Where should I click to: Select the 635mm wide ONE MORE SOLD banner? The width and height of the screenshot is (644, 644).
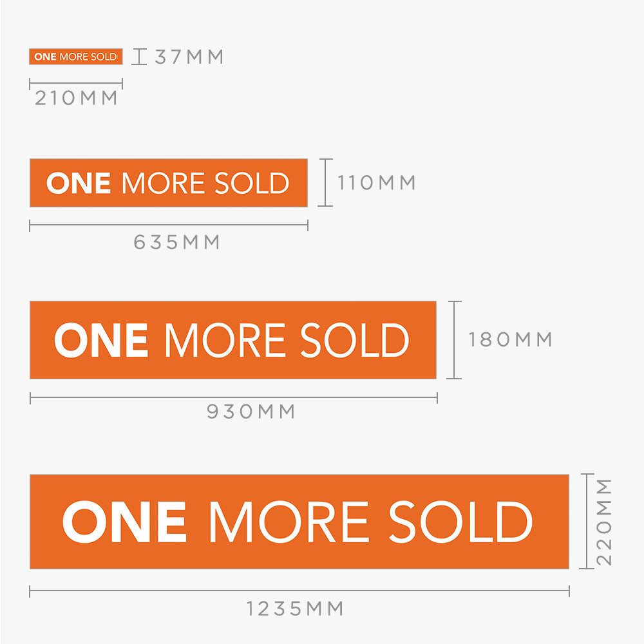click(168, 183)
